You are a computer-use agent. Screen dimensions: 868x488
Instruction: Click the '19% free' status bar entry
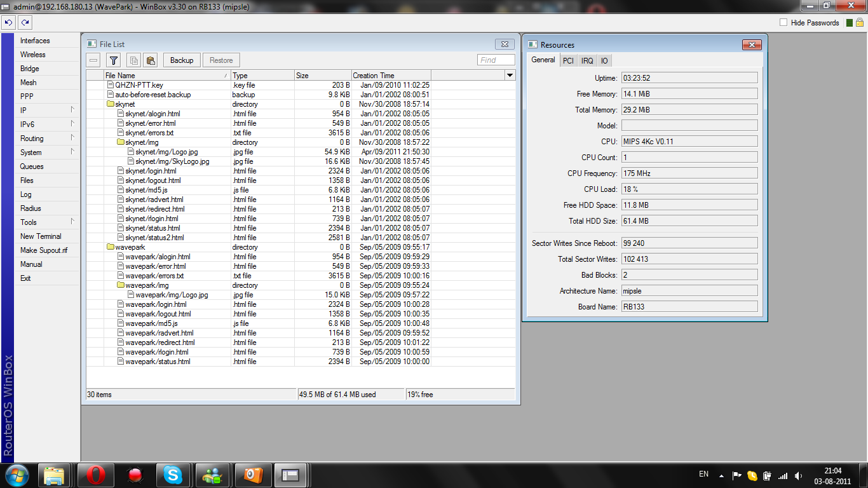[460, 395]
